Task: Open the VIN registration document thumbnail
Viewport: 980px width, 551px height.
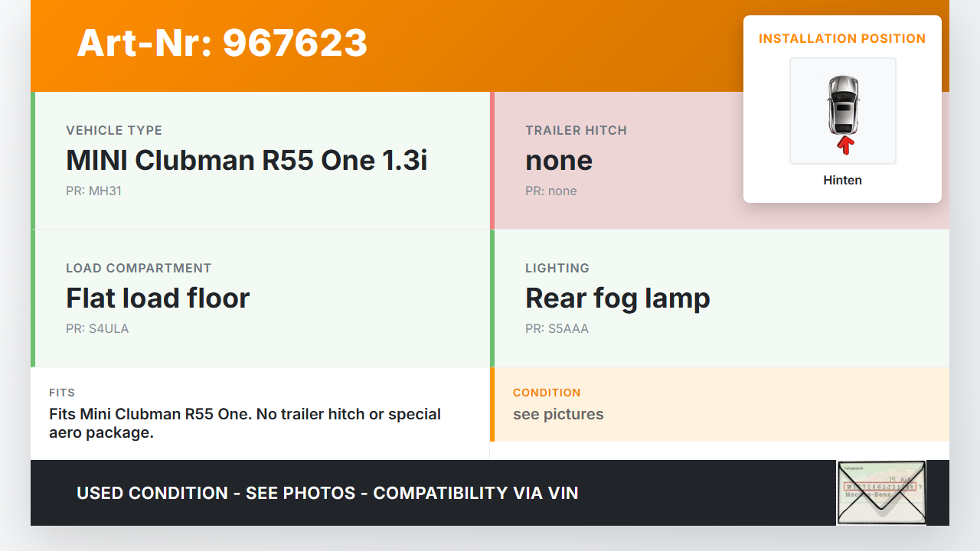Action: [x=880, y=493]
